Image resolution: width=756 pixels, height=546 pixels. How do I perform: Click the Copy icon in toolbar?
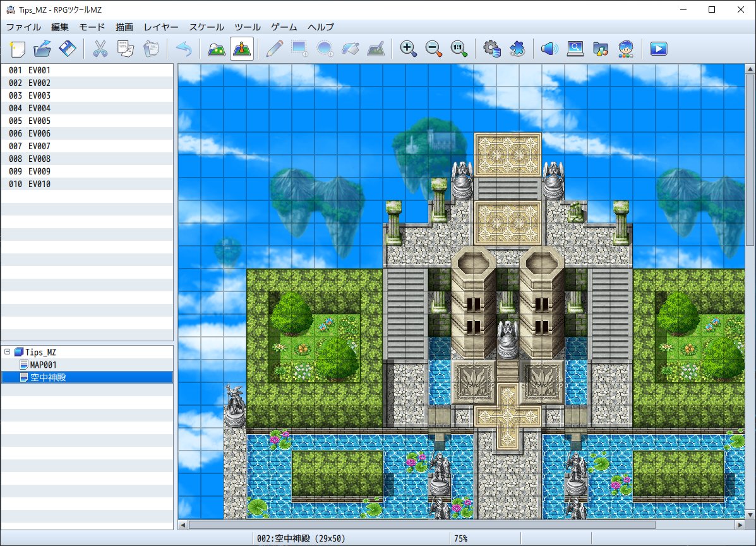click(125, 49)
